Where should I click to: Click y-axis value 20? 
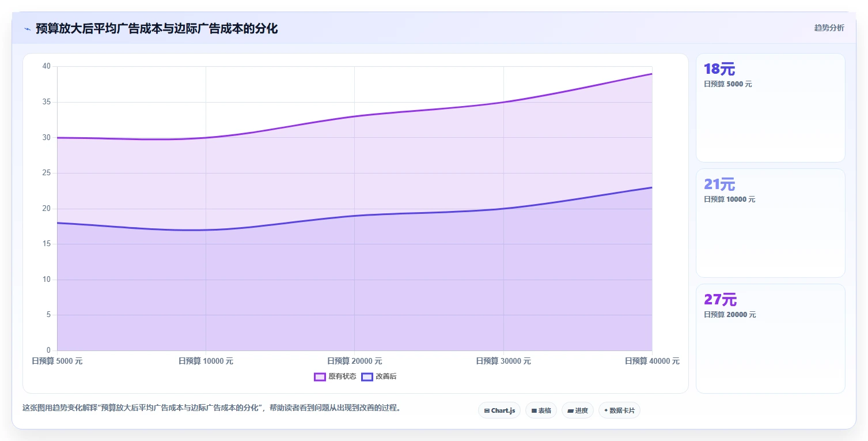click(47, 209)
